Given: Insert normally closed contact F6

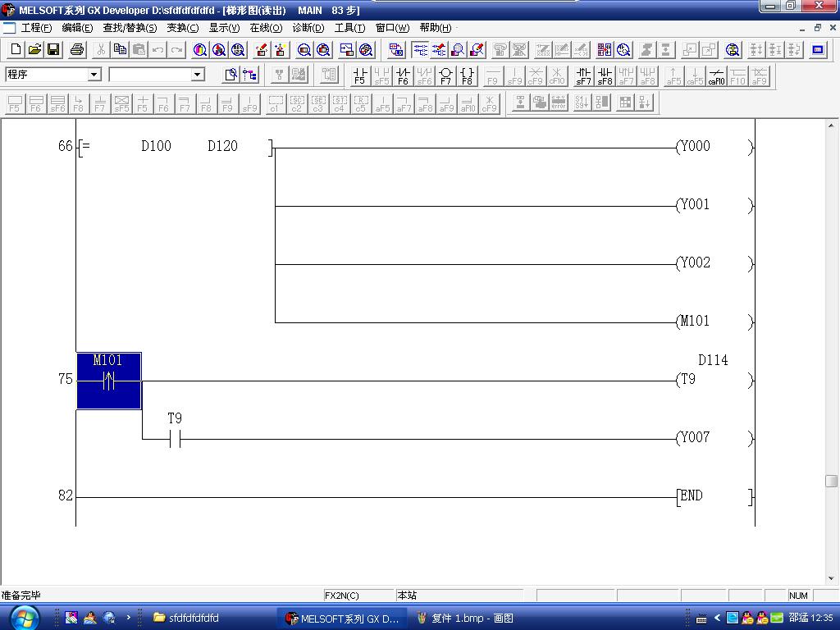Looking at the screenshot, I should coord(403,76).
